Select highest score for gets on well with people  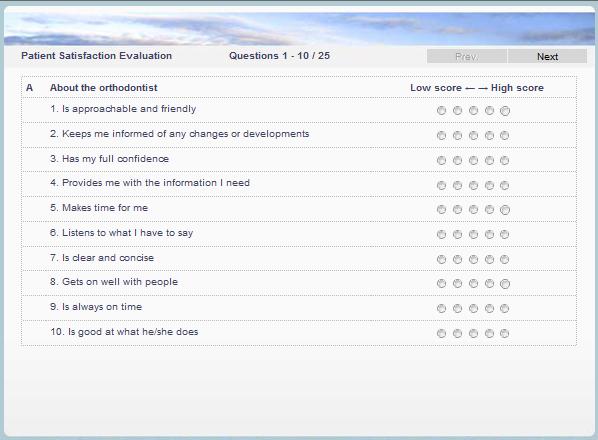click(505, 284)
